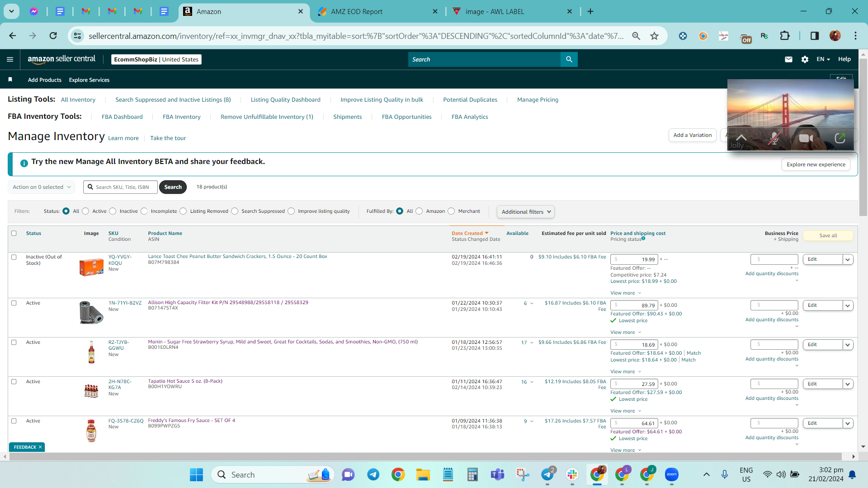Viewport: 868px width, 488px height.
Task: Show hidden system tray icons chevron
Action: point(706,474)
